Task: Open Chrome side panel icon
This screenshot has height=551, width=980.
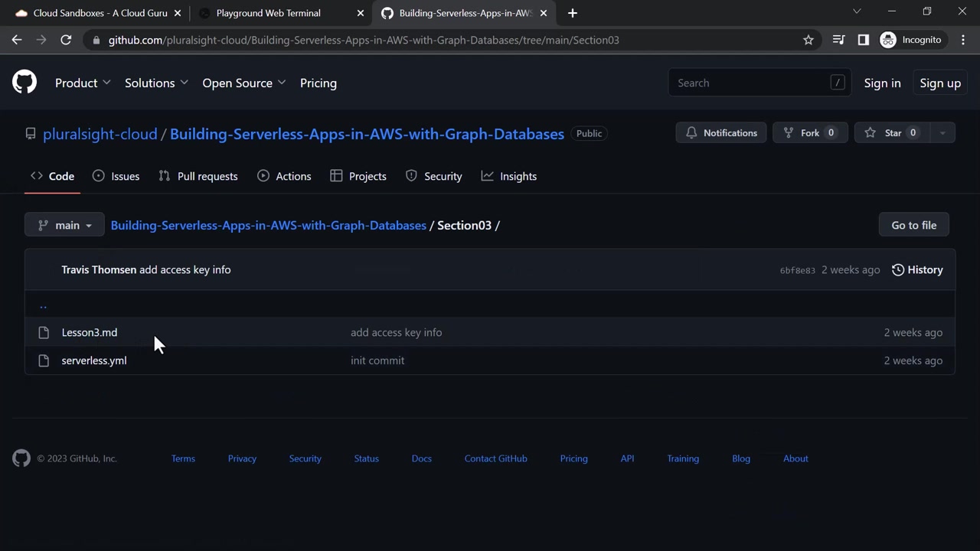Action: [863, 40]
